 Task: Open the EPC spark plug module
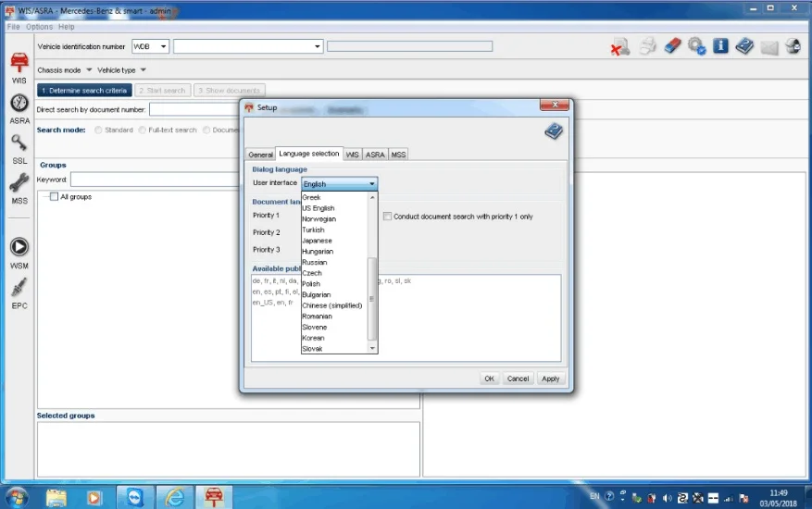tap(19, 293)
